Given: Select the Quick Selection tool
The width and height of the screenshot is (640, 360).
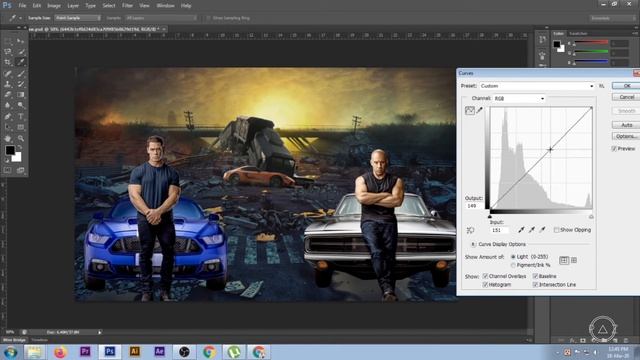Looking at the screenshot, I should coord(21,51).
